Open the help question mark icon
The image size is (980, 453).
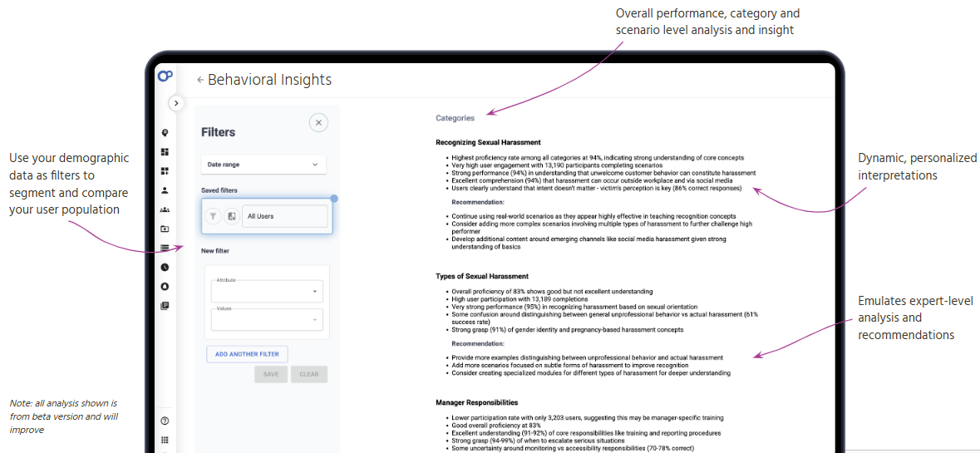pyautogui.click(x=165, y=421)
